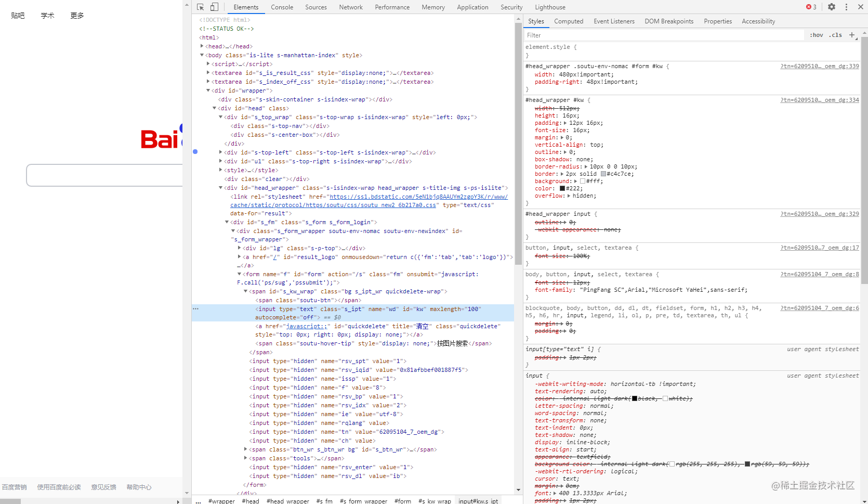868x504 pixels.
Task: Open the bdstatic stylesheet href link
Action: tap(369, 201)
